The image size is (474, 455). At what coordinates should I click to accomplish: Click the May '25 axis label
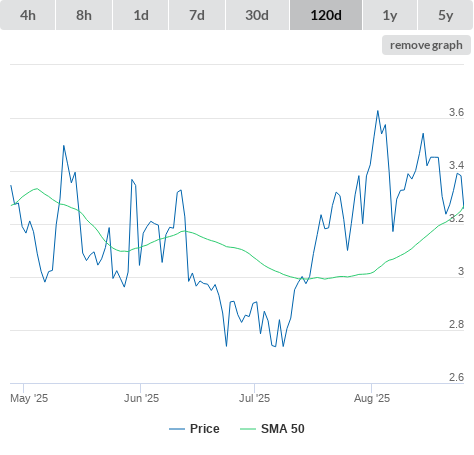pos(29,398)
